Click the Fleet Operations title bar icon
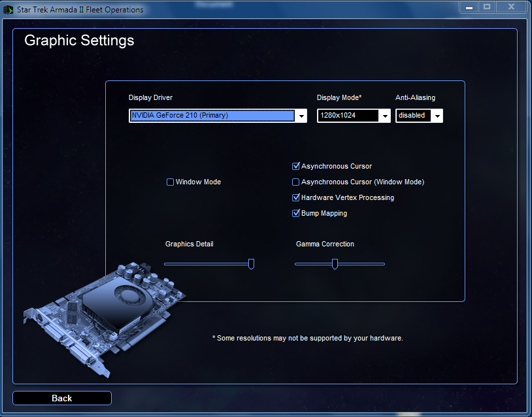The height and width of the screenshot is (417, 532). click(x=8, y=10)
